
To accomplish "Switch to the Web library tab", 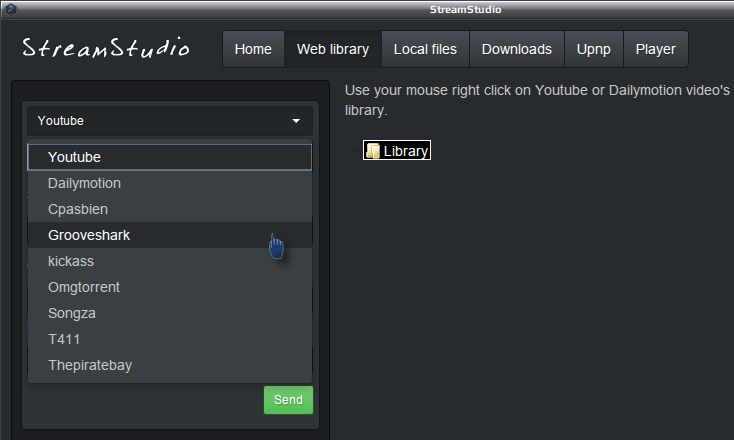I will coord(333,49).
